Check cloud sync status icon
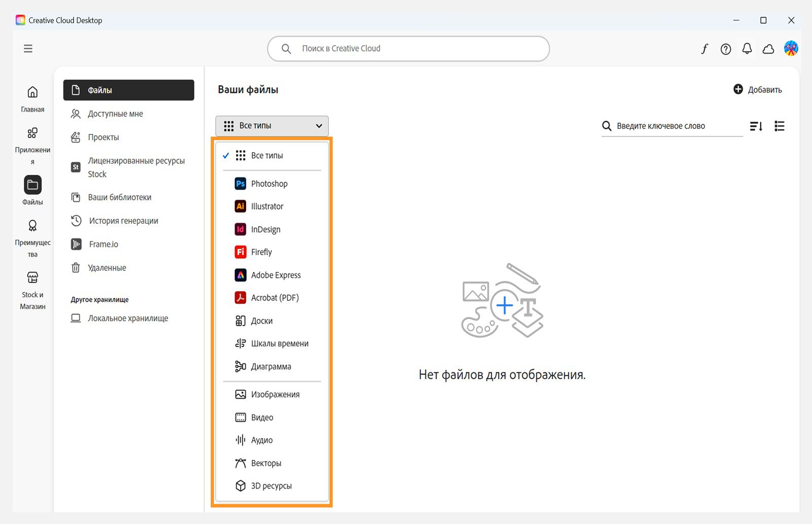Screen dimensions: 812x524 click(x=768, y=49)
